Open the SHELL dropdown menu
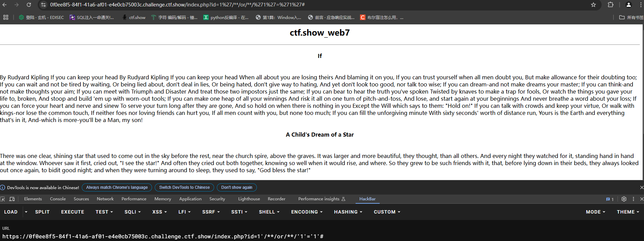Viewport: 644px width, 241px height. [x=269, y=212]
